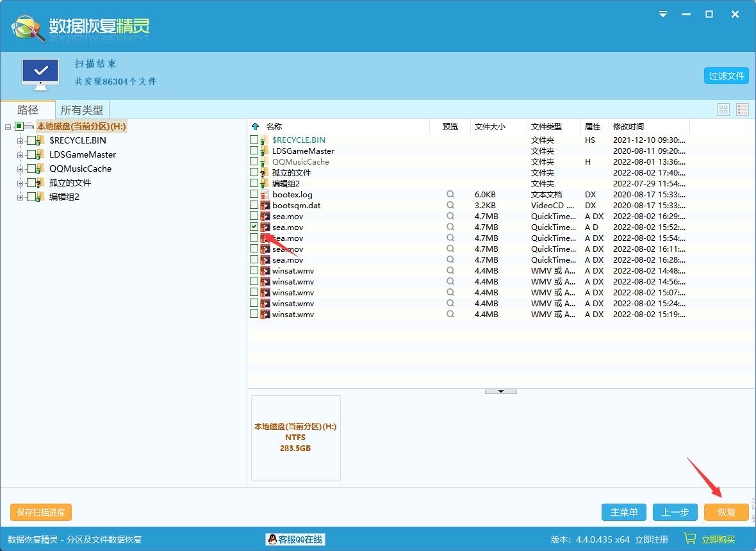The width and height of the screenshot is (756, 551).
Task: Check the bootex.log file checkbox
Action: [x=254, y=194]
